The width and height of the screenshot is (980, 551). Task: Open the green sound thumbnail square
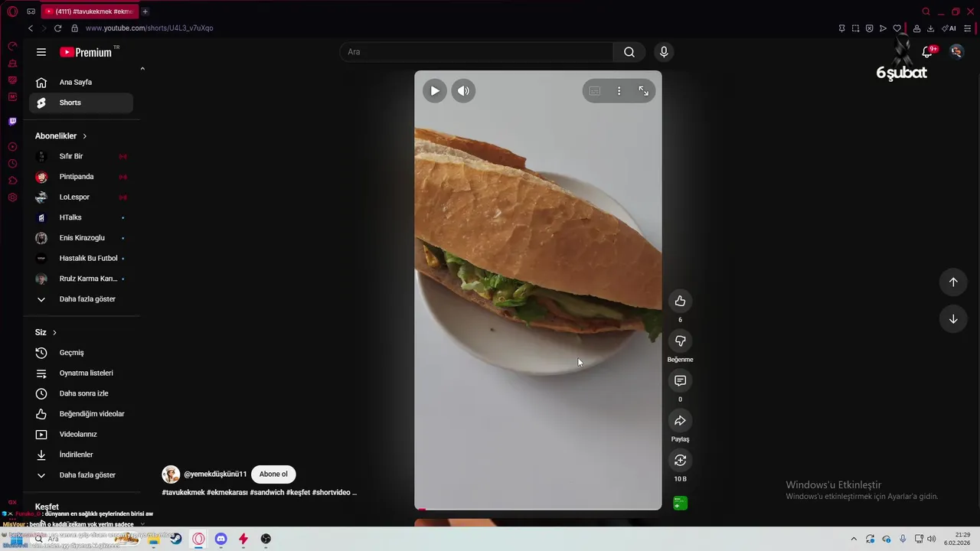tap(680, 504)
